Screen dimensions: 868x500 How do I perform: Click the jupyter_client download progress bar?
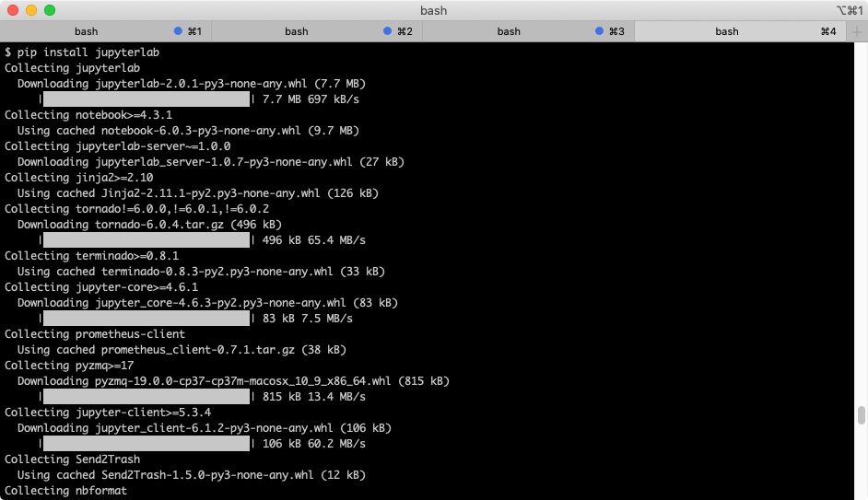point(147,444)
